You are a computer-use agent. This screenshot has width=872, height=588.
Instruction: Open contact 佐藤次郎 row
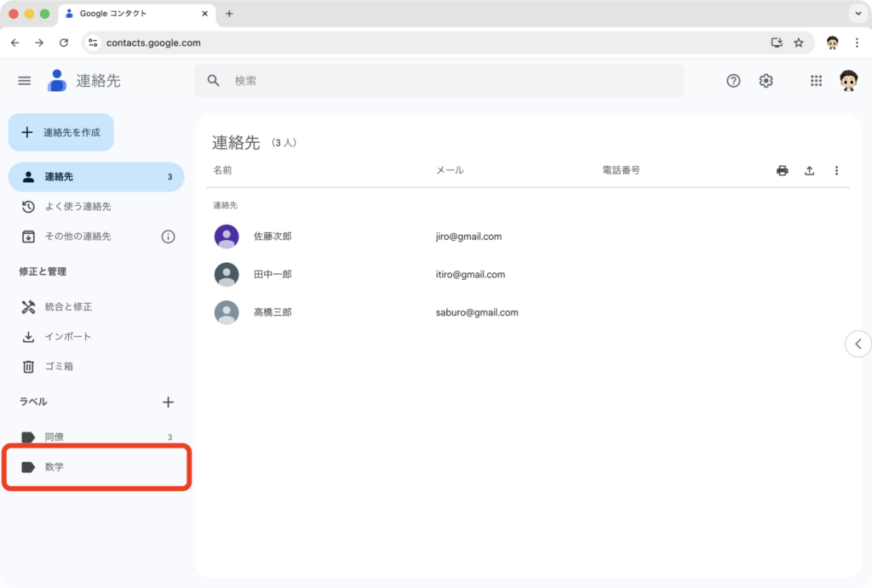click(x=272, y=237)
